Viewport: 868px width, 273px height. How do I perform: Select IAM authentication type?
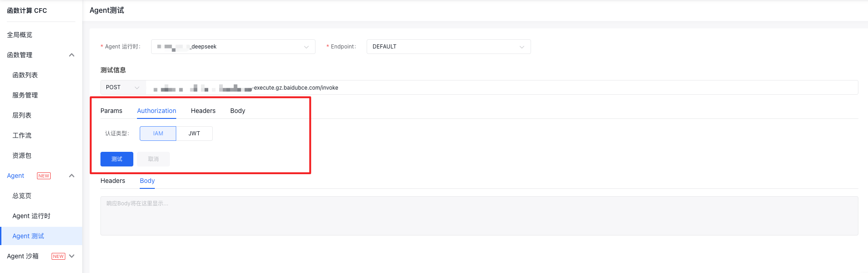[x=158, y=134]
